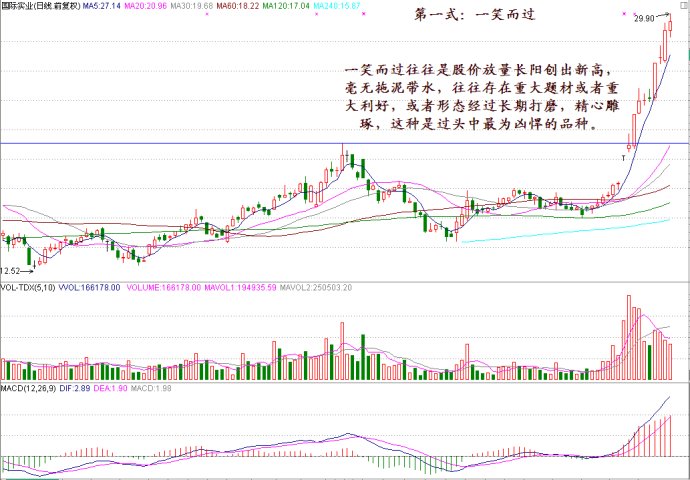Viewport: 690px width, 480px height.
Task: Click the DEA:1.90 value
Action: coord(110,388)
